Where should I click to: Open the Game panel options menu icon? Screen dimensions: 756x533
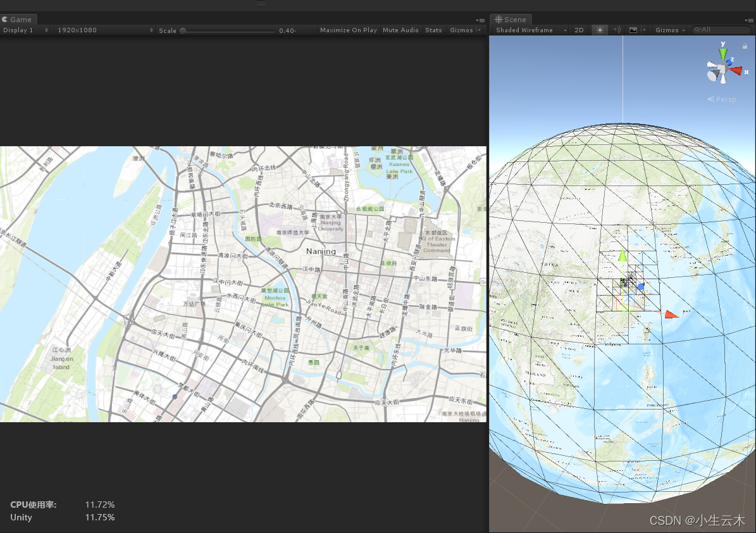click(x=480, y=20)
